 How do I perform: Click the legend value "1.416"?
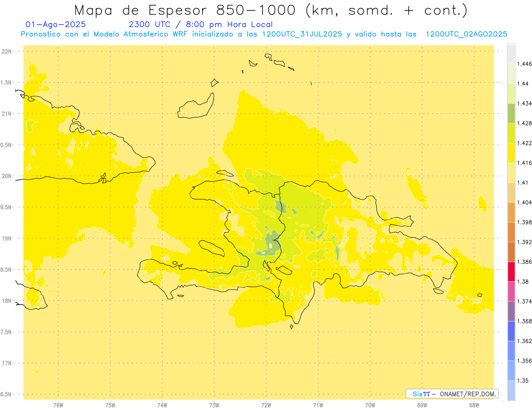point(524,163)
